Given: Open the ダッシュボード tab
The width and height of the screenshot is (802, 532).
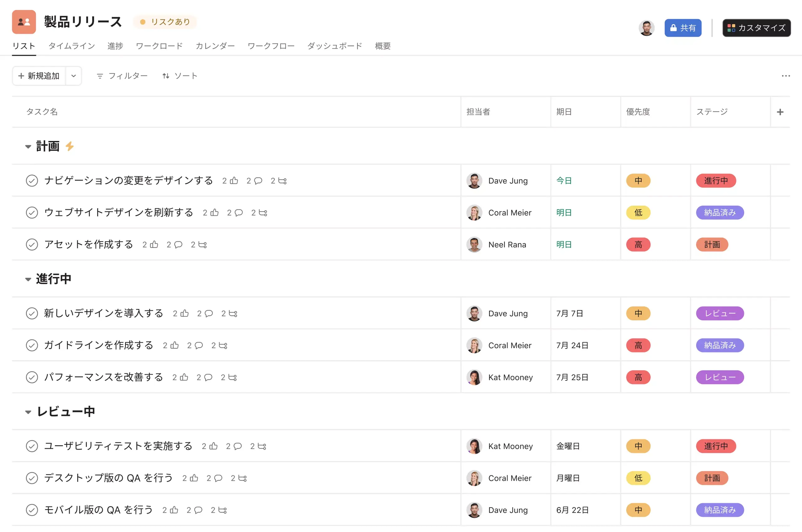Looking at the screenshot, I should (334, 46).
